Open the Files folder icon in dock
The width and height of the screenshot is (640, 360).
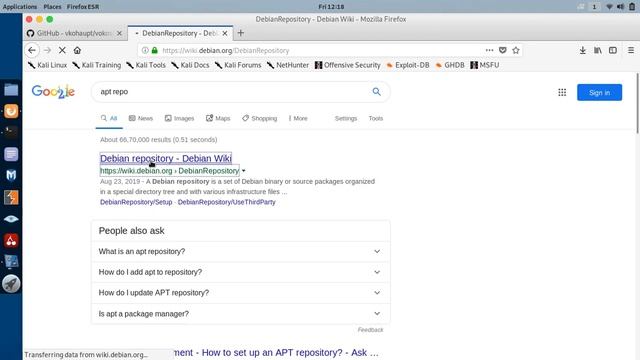pos(11,89)
